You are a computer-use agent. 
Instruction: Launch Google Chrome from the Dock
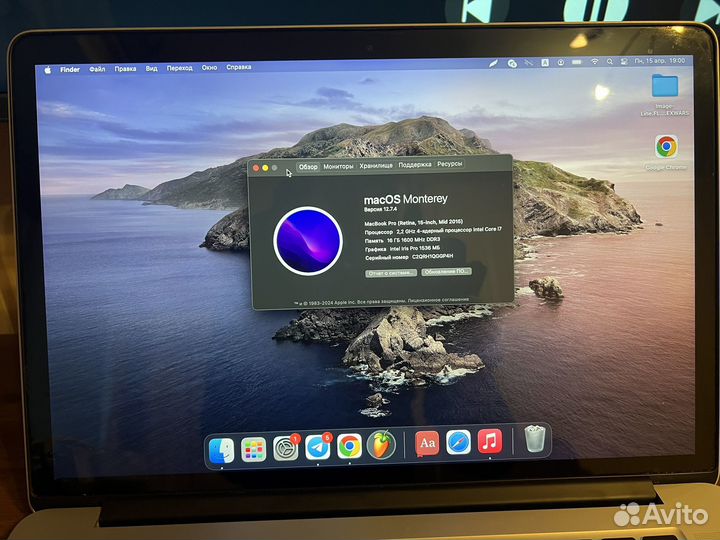349,446
